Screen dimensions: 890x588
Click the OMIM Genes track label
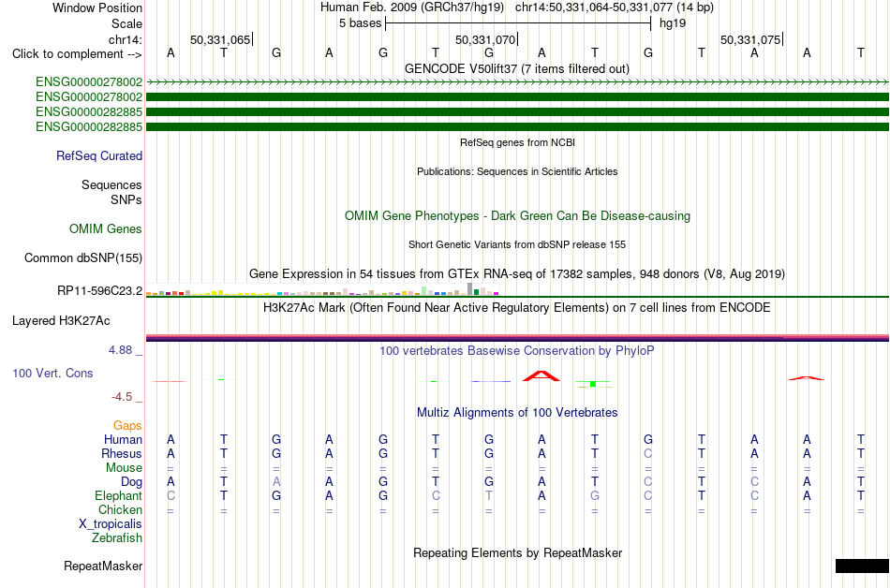click(106, 229)
